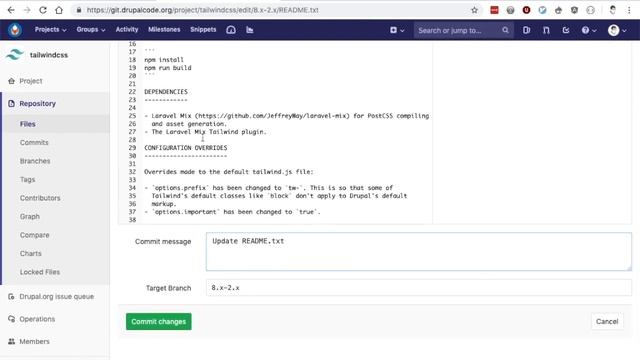This screenshot has width=640, height=360.
Task: Click the Commit changes button
Action: click(x=158, y=322)
